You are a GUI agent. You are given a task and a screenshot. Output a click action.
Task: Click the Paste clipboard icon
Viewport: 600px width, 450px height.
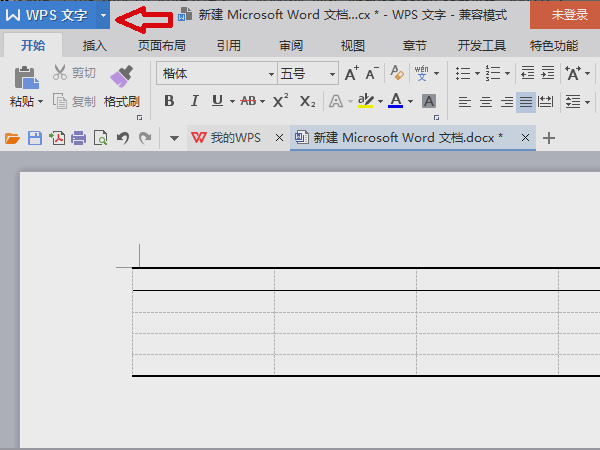click(26, 78)
